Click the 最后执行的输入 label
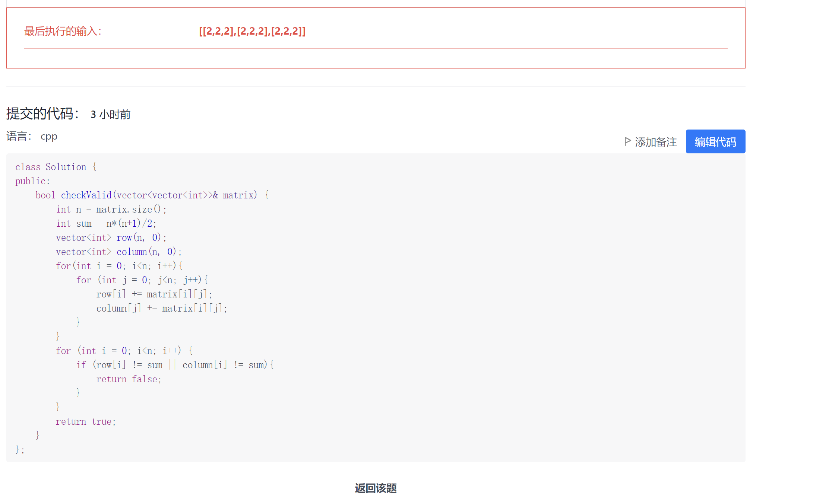 [x=63, y=31]
